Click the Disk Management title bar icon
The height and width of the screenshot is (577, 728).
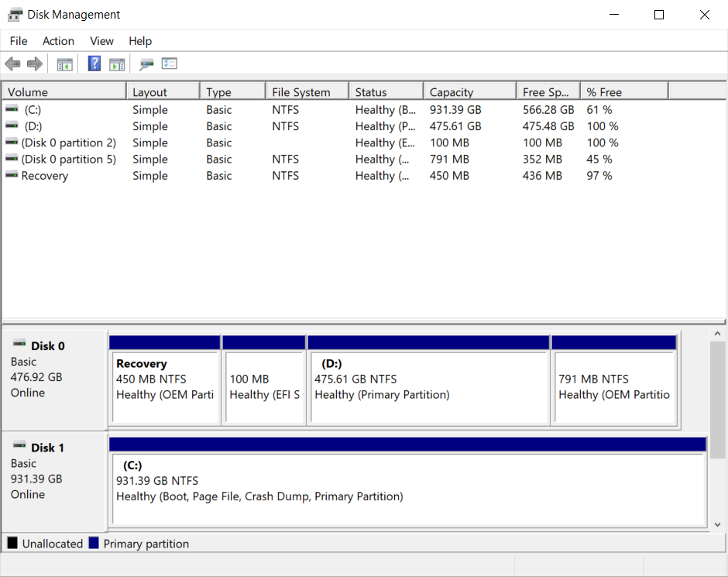point(15,15)
